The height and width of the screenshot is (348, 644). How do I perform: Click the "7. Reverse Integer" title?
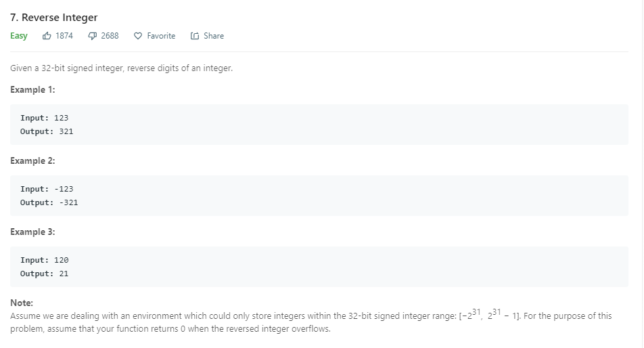click(x=54, y=18)
